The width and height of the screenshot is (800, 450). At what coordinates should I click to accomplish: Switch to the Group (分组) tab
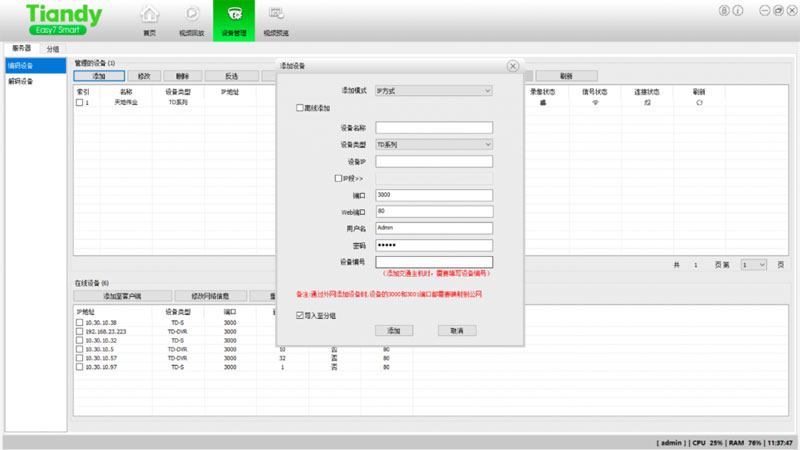52,48
